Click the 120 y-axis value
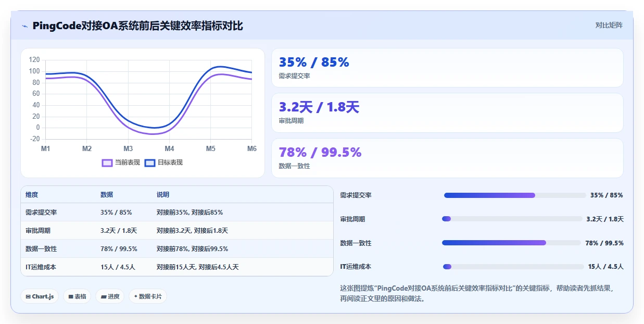 point(34,60)
